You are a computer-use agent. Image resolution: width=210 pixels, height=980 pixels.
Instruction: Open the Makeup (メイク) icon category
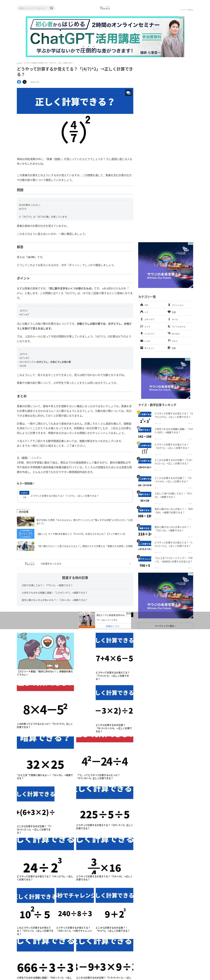142,326
